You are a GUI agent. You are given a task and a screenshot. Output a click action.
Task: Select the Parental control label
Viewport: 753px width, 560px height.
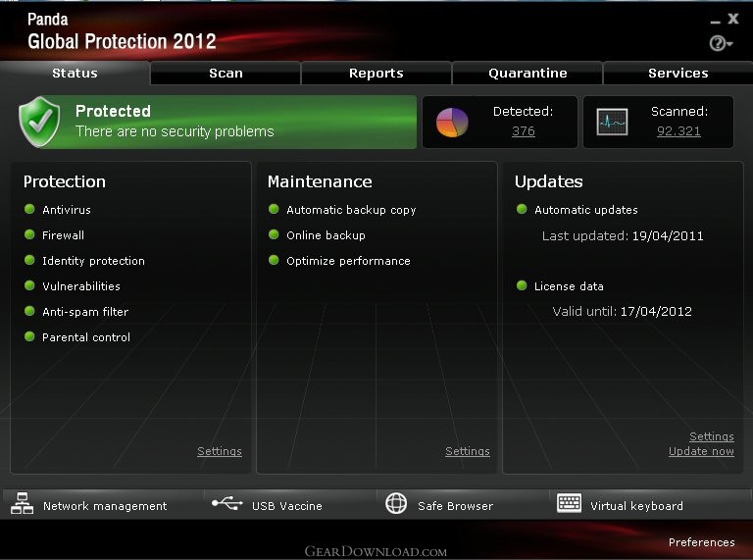tap(86, 337)
